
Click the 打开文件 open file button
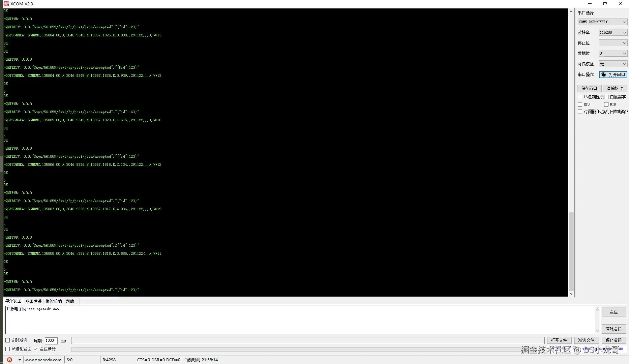[559, 340]
